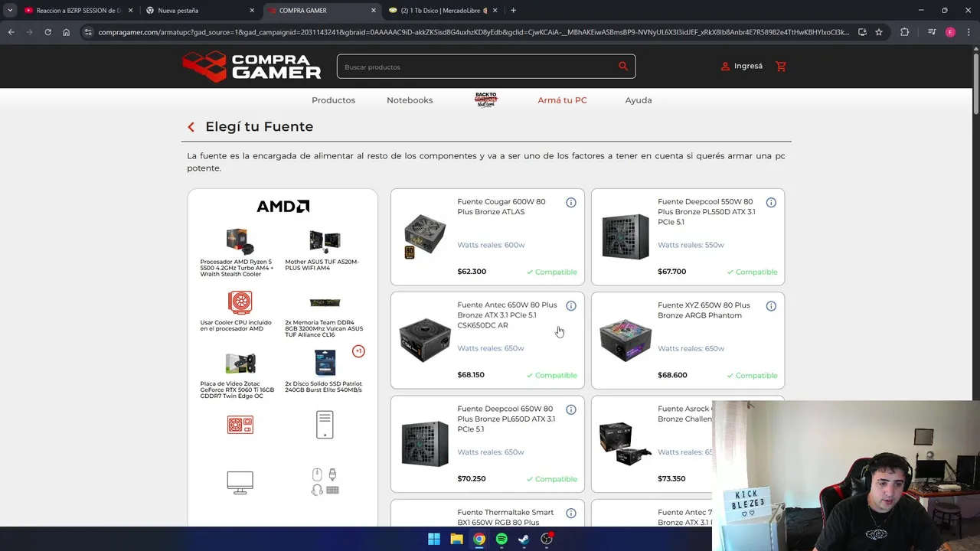Bookmark page with star icon
Viewport: 980px width, 551px height.
coord(879,32)
